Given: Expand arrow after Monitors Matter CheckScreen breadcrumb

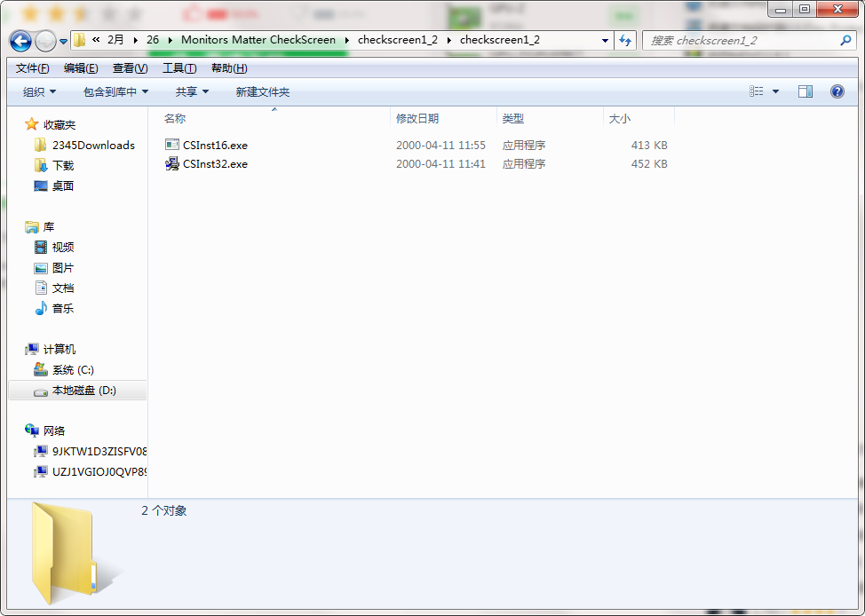Looking at the screenshot, I should [347, 40].
